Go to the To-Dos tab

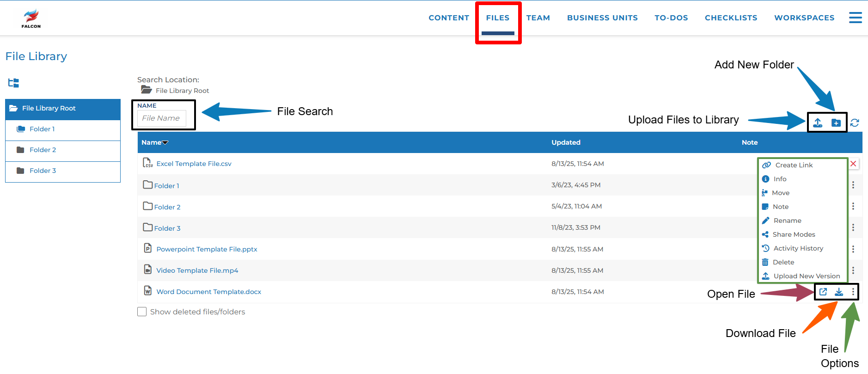coord(671,18)
